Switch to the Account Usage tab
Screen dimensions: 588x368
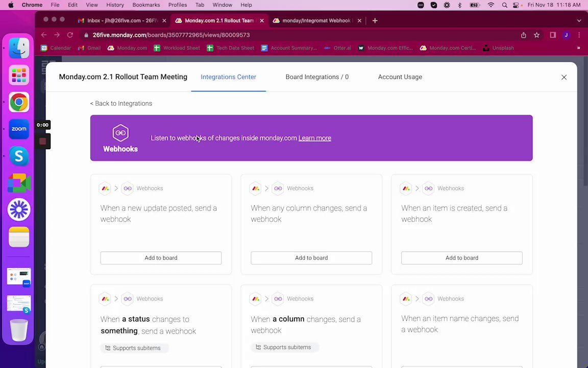[x=400, y=77]
